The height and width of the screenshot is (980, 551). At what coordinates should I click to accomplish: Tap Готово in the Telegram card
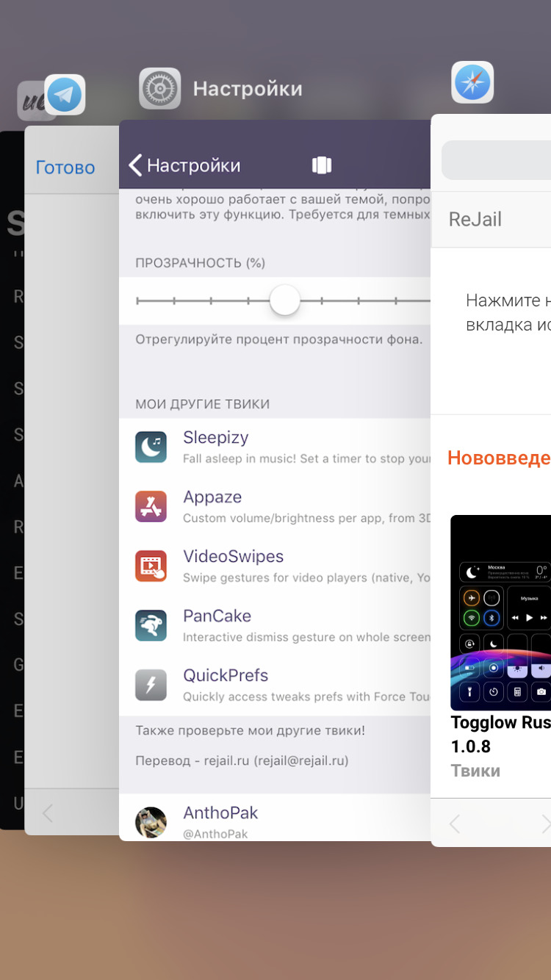[x=65, y=167]
